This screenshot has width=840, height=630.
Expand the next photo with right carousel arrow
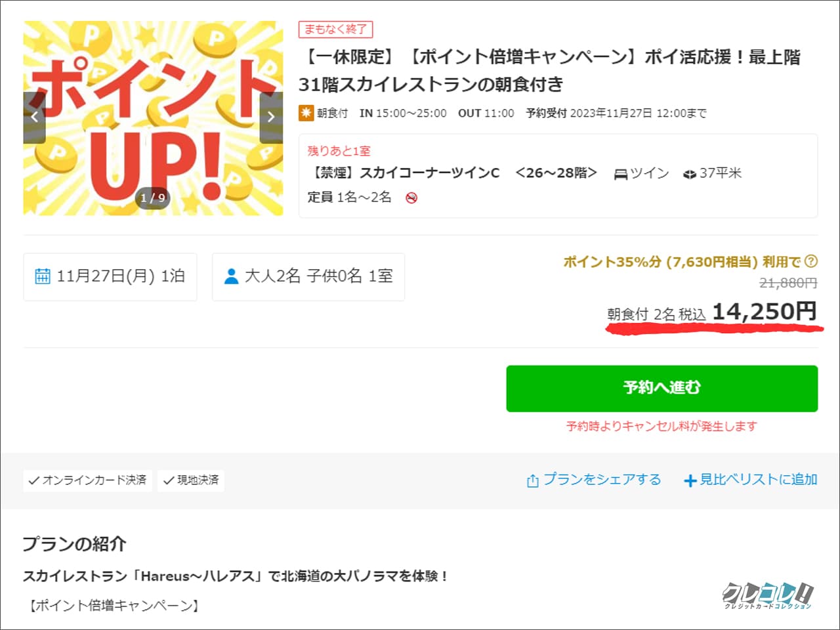(271, 117)
